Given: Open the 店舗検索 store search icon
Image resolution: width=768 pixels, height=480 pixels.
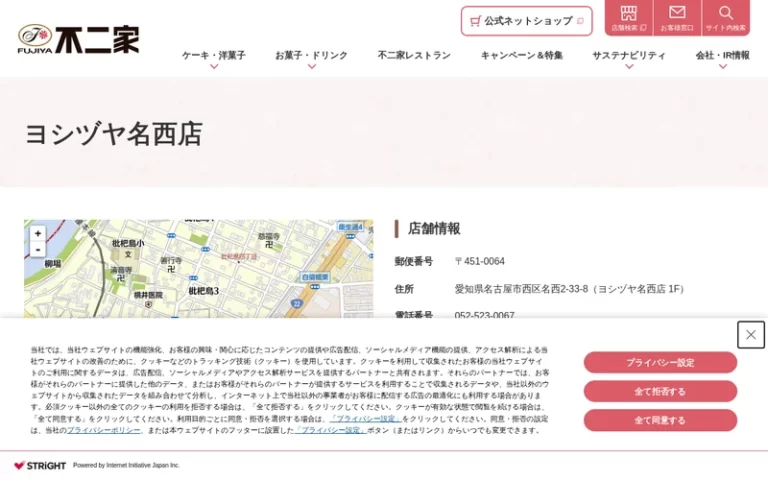Looking at the screenshot, I should pos(629,18).
